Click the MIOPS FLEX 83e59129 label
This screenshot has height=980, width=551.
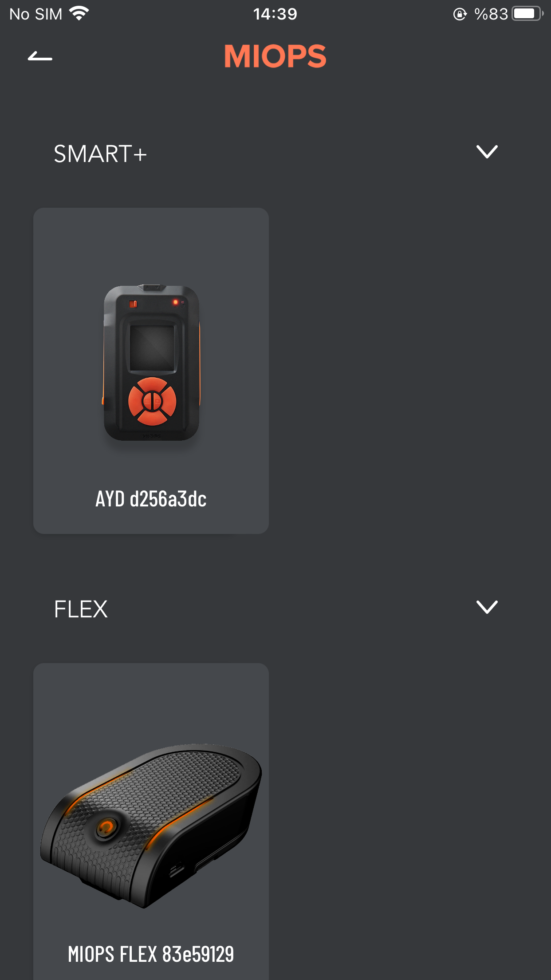pos(151,954)
